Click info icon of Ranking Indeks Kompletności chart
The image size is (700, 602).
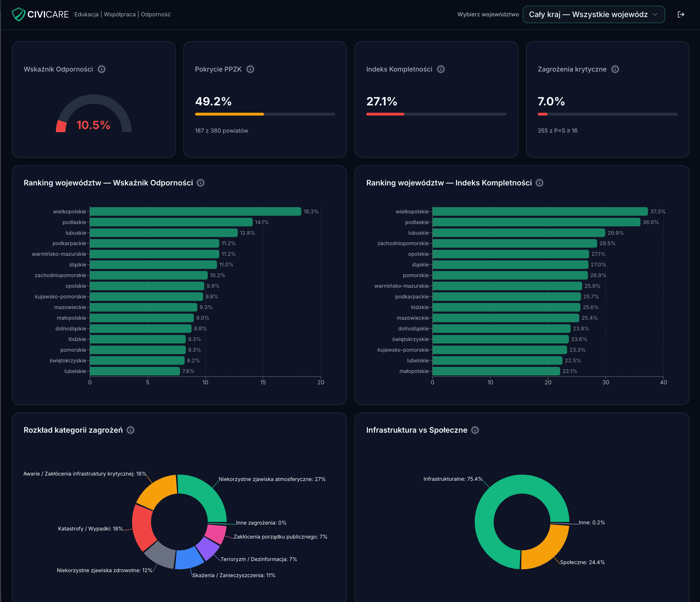pyautogui.click(x=539, y=183)
